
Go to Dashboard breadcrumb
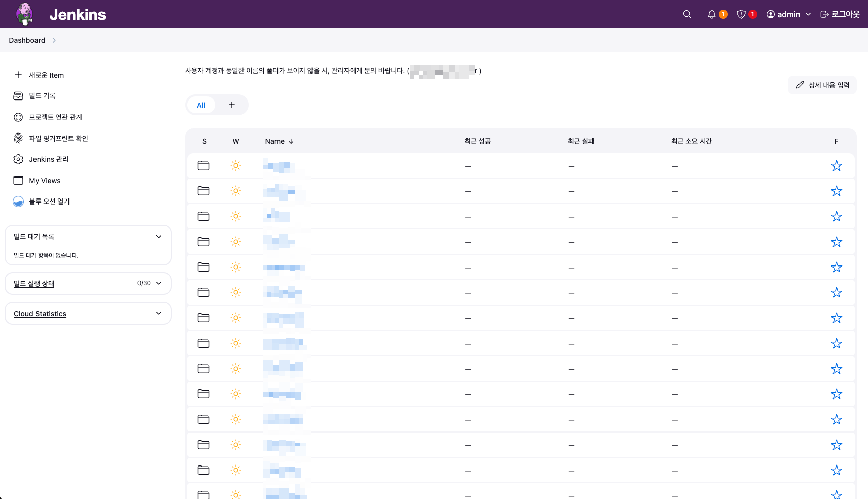click(x=27, y=40)
